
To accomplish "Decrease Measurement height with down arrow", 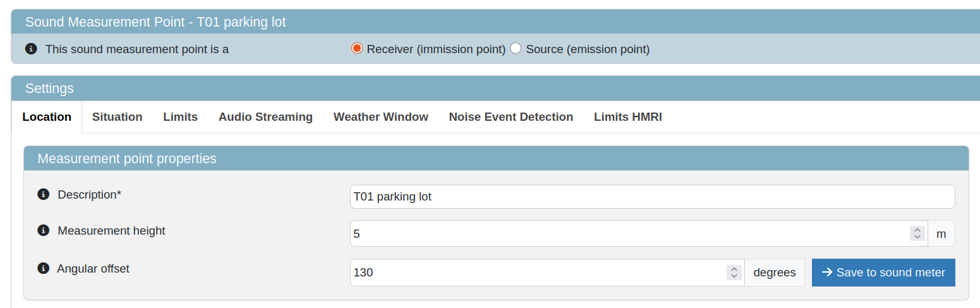I will point(917,237).
